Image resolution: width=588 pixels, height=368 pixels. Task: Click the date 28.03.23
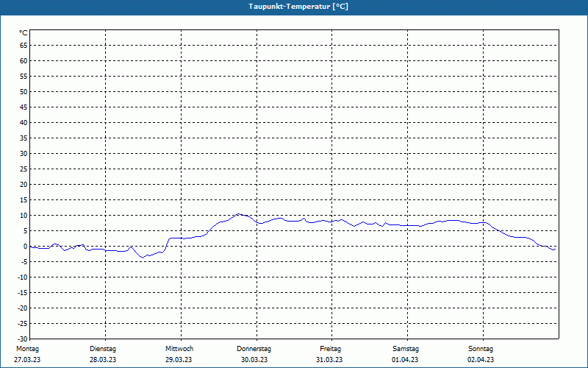click(x=103, y=360)
